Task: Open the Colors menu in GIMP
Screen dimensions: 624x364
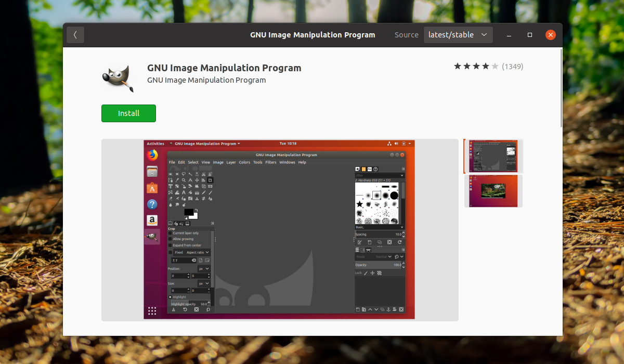Action: click(x=244, y=162)
